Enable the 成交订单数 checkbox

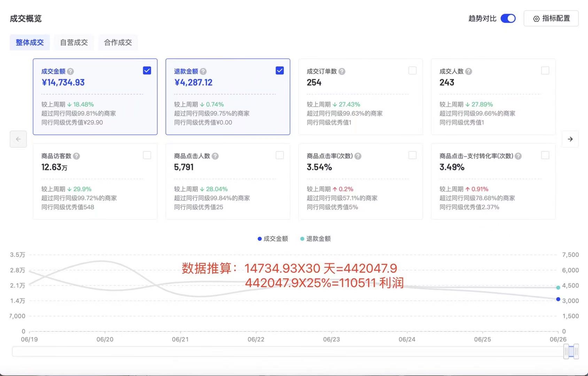coord(412,71)
